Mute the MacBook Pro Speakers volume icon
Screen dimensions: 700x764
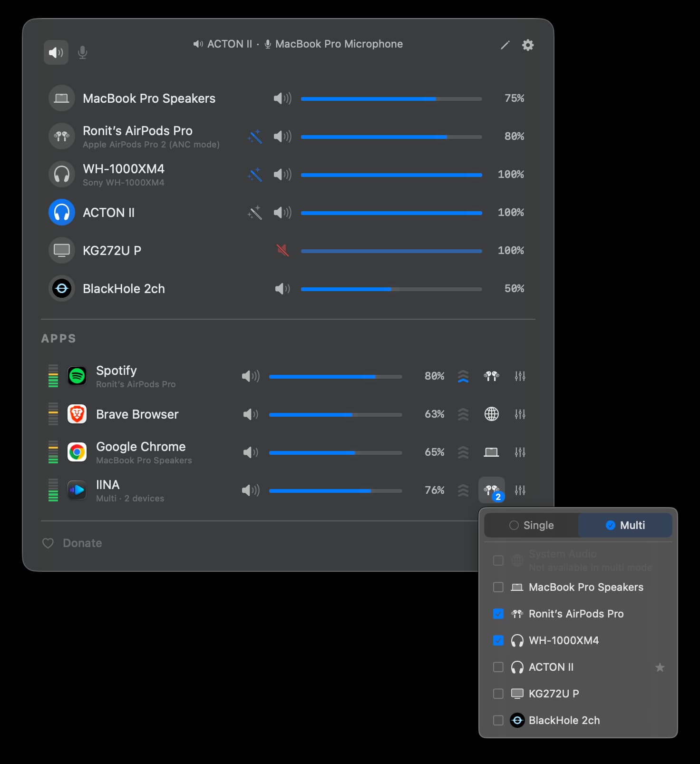(282, 98)
